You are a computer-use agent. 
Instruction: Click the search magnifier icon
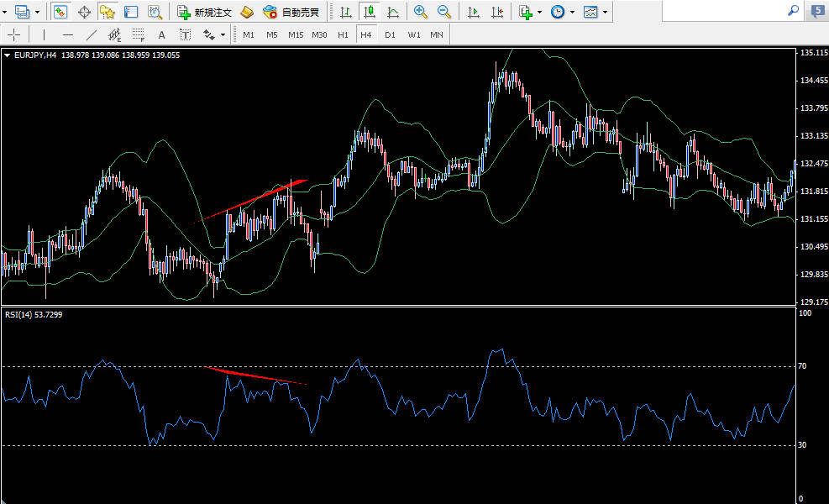coord(793,10)
